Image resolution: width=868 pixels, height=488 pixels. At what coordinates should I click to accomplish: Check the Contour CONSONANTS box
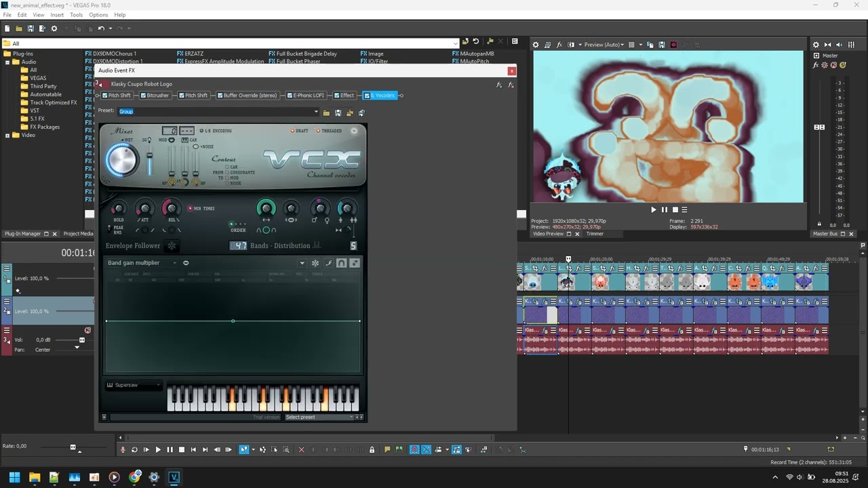[x=228, y=172]
